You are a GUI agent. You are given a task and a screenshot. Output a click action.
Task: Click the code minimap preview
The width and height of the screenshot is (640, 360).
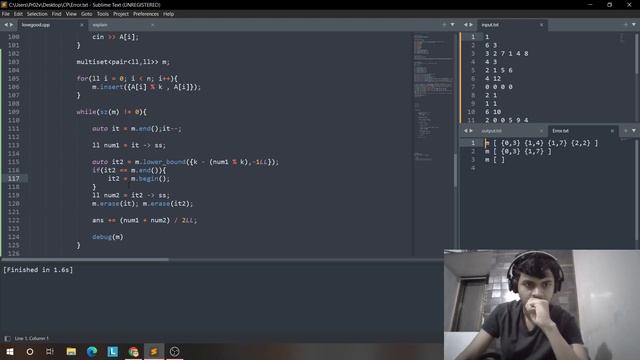pos(433,98)
